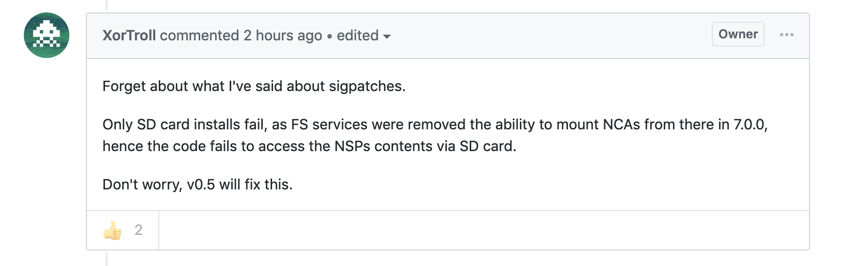Click the Don't worry v0.5 sentence
This screenshot has height=266, width=868.
point(197,184)
